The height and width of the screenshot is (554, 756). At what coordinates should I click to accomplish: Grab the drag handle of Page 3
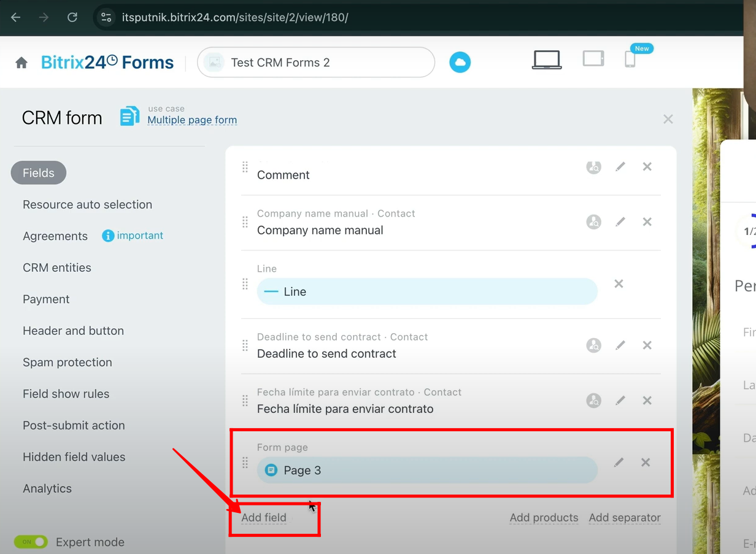[x=245, y=463]
